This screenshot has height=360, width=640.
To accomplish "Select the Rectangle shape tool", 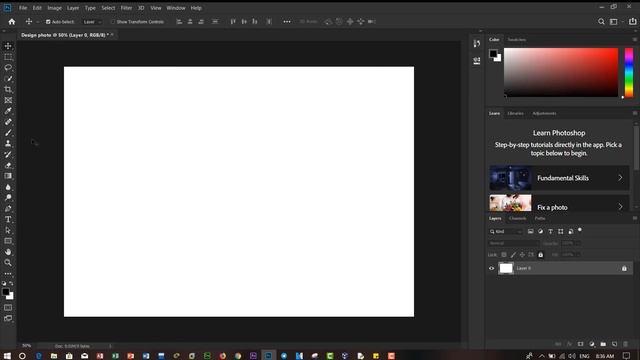I will [x=8, y=241].
